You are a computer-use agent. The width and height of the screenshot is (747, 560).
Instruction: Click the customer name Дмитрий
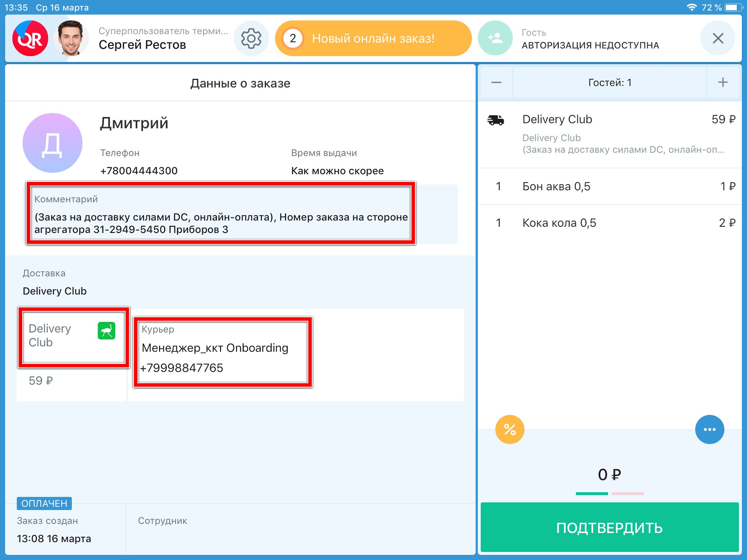134,123
